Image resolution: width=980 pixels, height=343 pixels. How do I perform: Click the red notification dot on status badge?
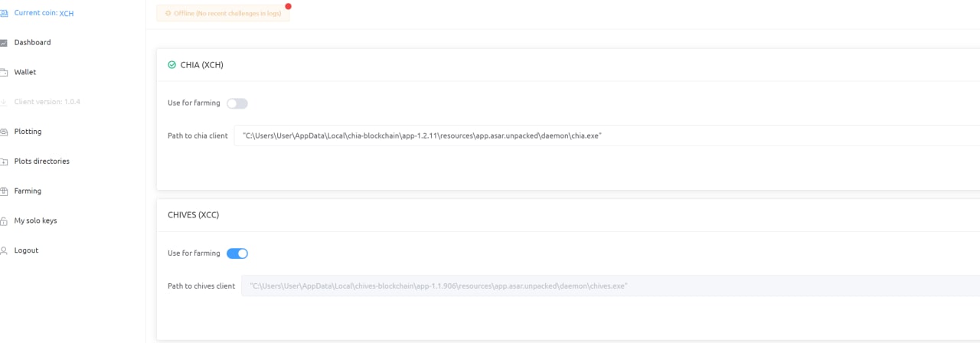coord(288,6)
